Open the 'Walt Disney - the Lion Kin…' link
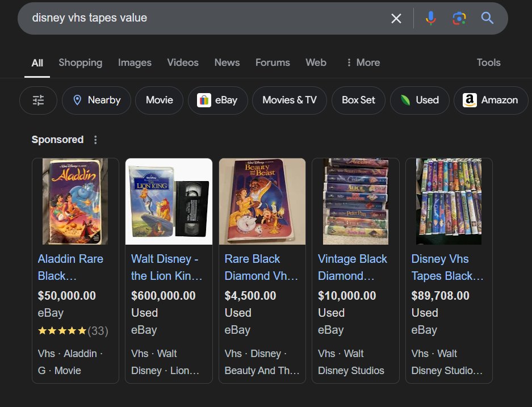Image resolution: width=532 pixels, height=407 pixels. tap(166, 267)
